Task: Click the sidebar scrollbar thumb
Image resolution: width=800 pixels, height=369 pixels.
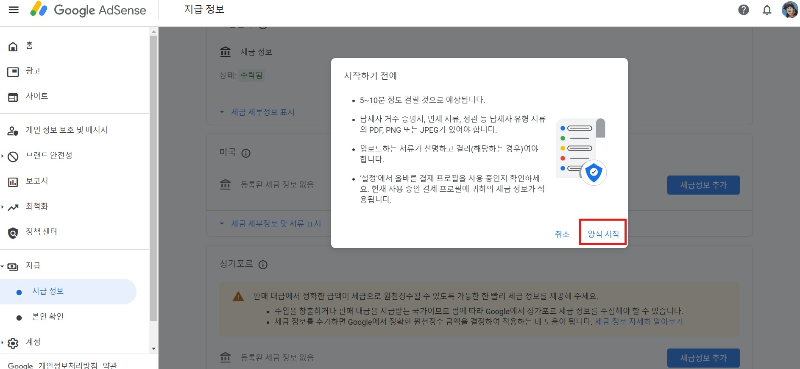Action: 154,179
